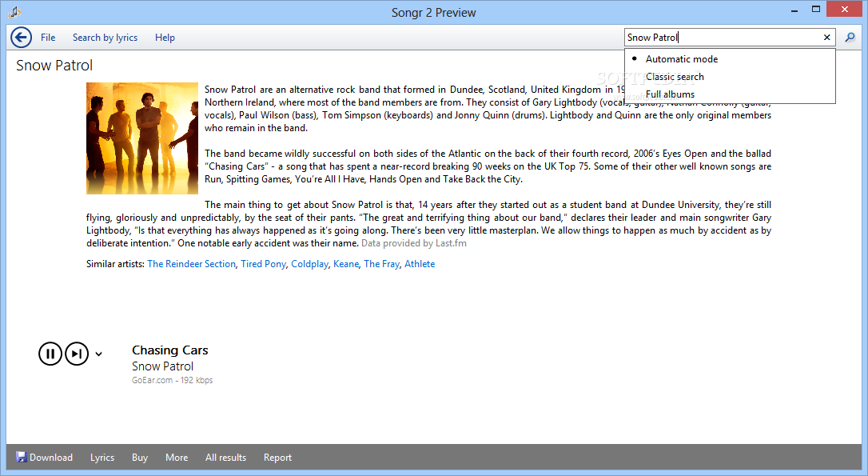Click the Songr app icon in title bar
The height and width of the screenshot is (476, 868).
[14, 12]
